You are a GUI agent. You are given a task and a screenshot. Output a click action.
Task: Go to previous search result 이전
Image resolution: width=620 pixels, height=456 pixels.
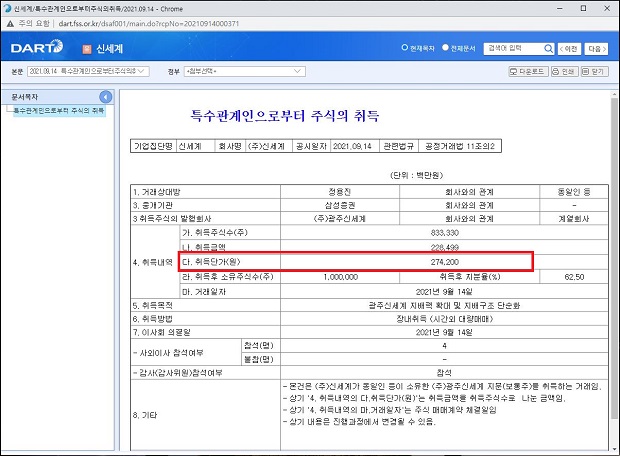[569, 48]
